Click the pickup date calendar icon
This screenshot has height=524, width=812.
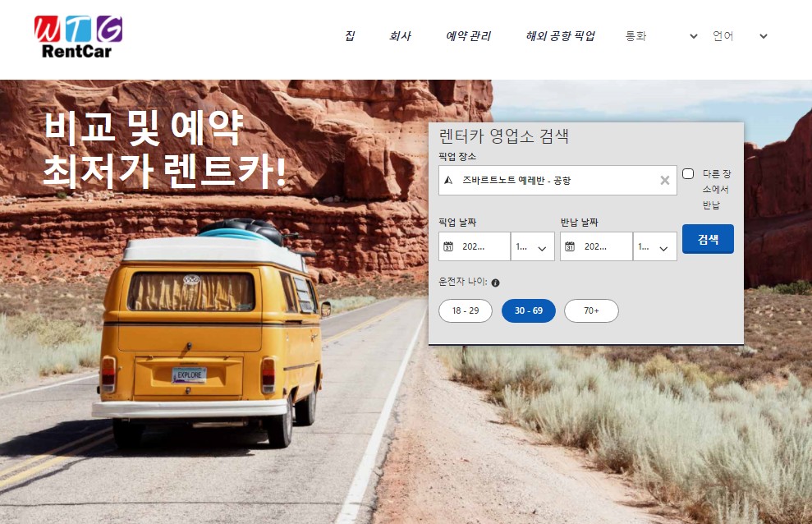448,246
